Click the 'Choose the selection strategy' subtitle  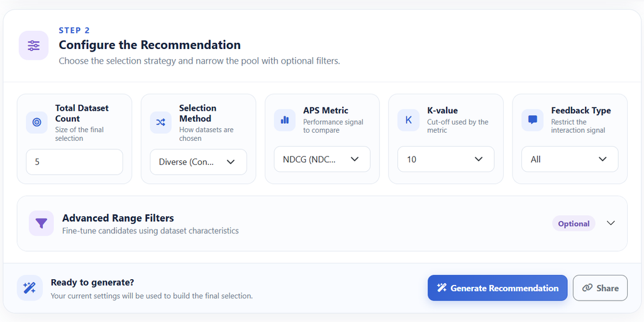pos(199,61)
